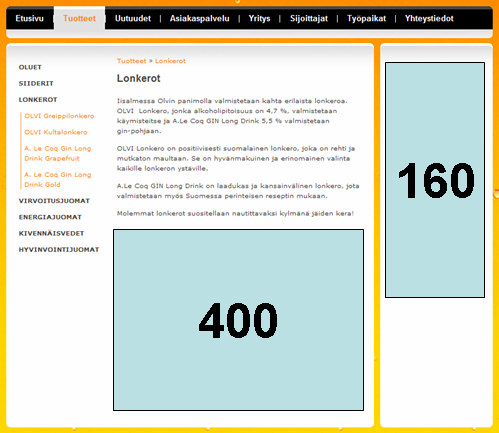Select the Tuotteet navigation tab
The image size is (499, 433).
pos(79,19)
